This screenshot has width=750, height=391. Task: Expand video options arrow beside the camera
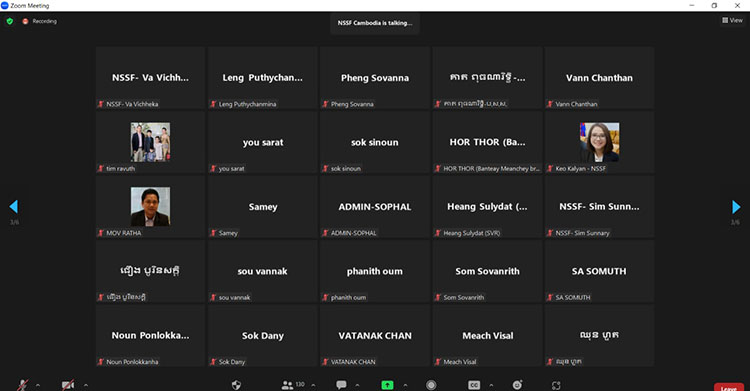pos(86,385)
